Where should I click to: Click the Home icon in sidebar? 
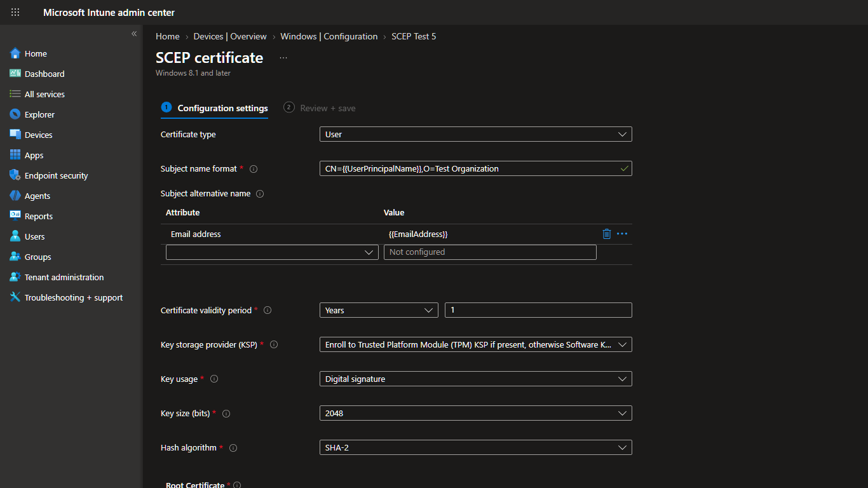(15, 53)
